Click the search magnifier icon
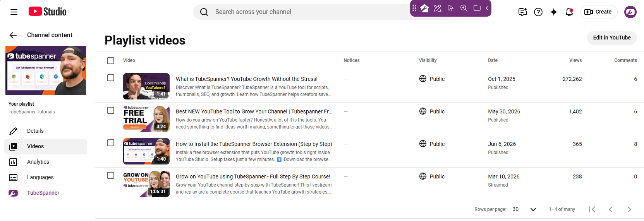The height and width of the screenshot is (221, 644). pyautogui.click(x=204, y=12)
